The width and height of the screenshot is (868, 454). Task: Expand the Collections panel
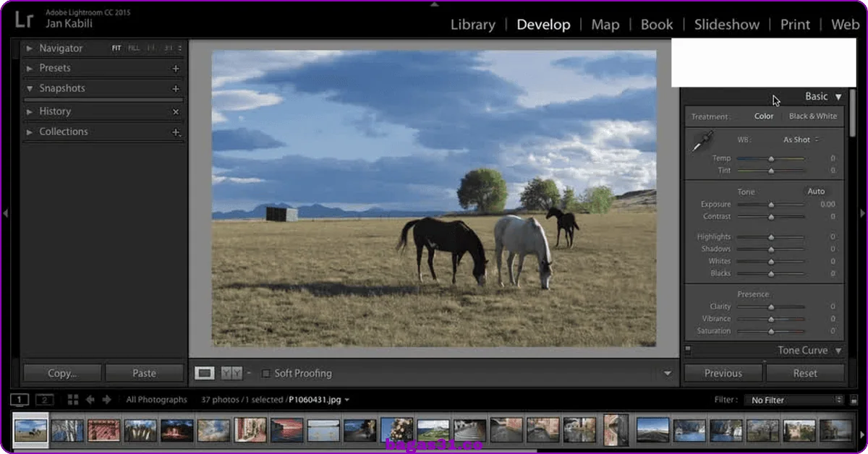[x=30, y=132]
